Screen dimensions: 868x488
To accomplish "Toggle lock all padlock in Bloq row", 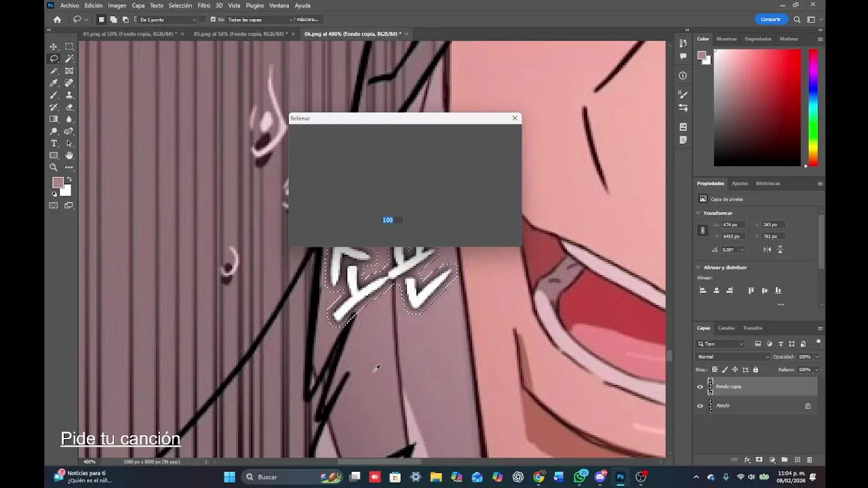I will [x=756, y=369].
